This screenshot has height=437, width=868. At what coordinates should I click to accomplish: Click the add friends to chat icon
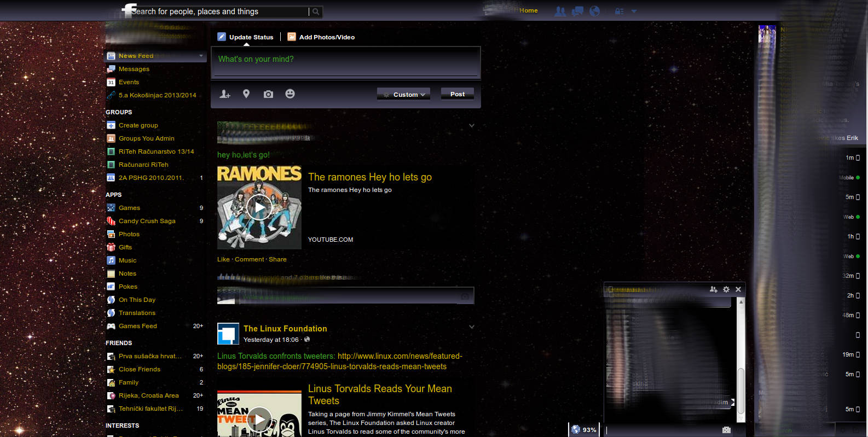pos(713,289)
